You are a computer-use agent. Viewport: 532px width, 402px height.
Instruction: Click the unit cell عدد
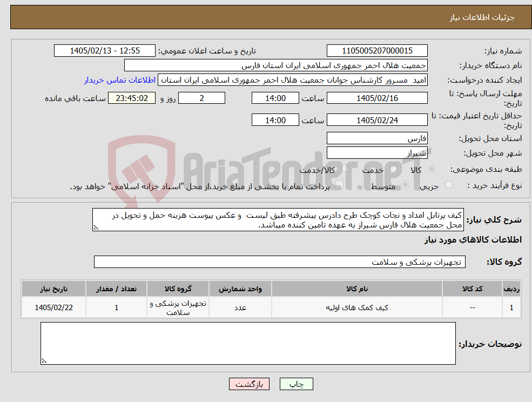click(240, 307)
